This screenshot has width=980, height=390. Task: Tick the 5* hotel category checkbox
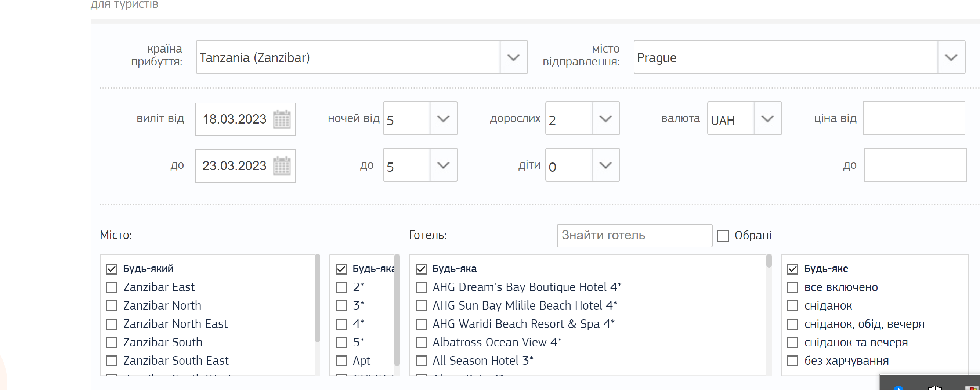click(x=341, y=342)
